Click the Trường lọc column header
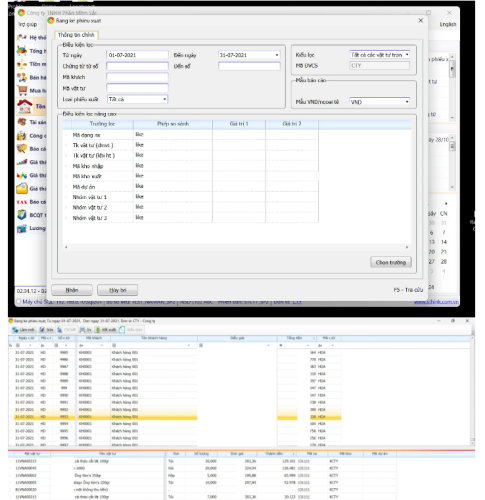 pyautogui.click(x=102, y=124)
